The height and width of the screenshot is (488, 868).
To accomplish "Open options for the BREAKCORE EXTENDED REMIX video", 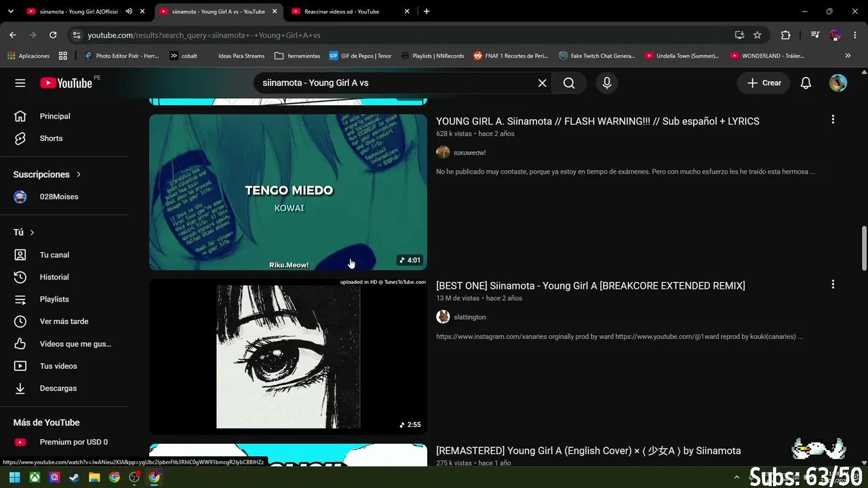I will 833,284.
